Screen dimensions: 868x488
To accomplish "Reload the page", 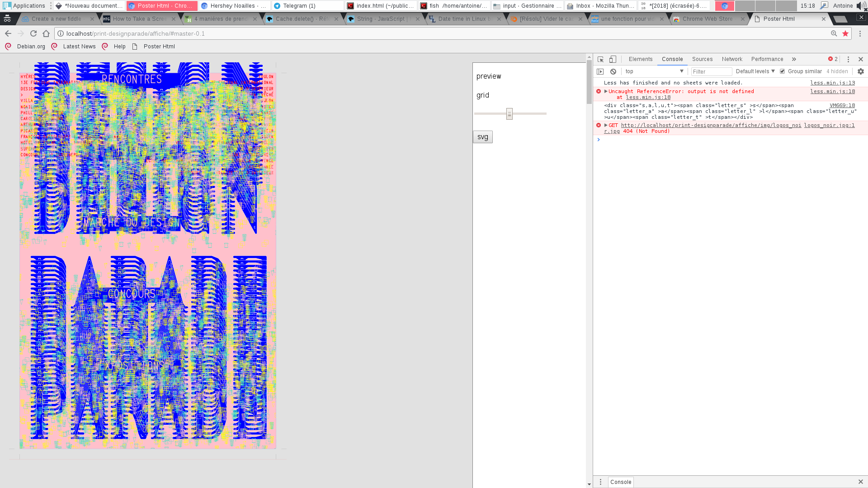I will pos(33,33).
